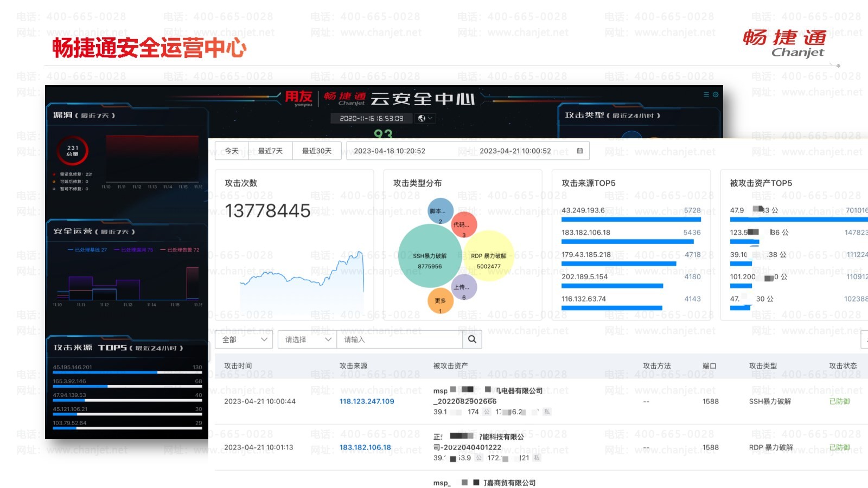Open the calendar icon in date range picker
The width and height of the screenshot is (868, 488).
point(579,151)
